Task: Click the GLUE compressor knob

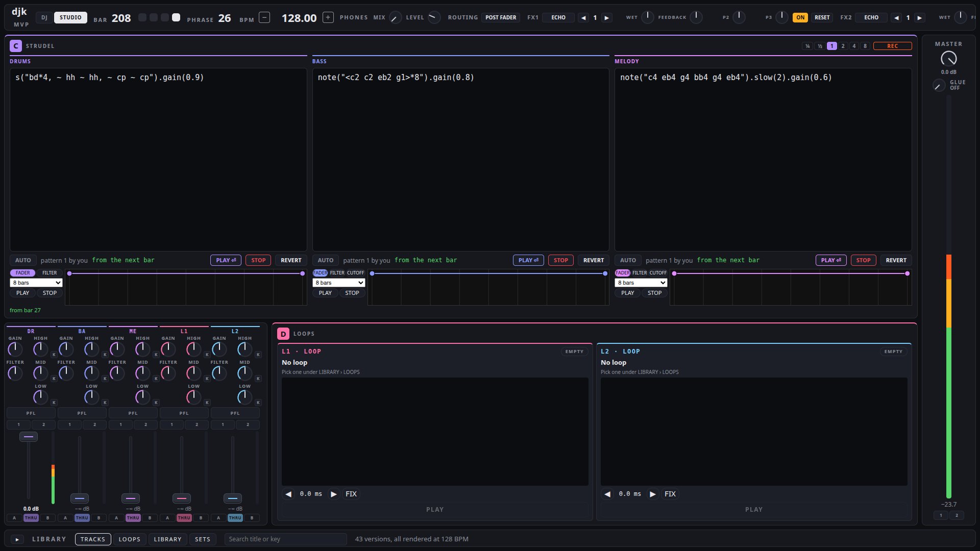Action: pos(939,86)
